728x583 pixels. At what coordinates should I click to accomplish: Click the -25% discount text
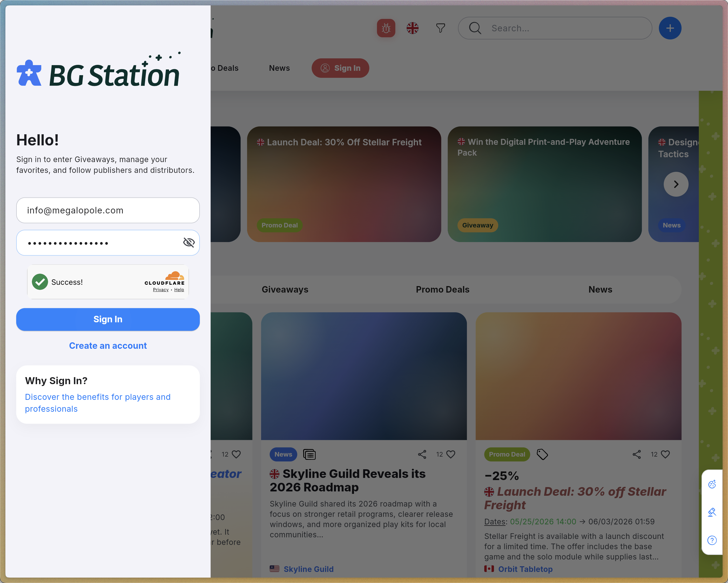pos(501,475)
